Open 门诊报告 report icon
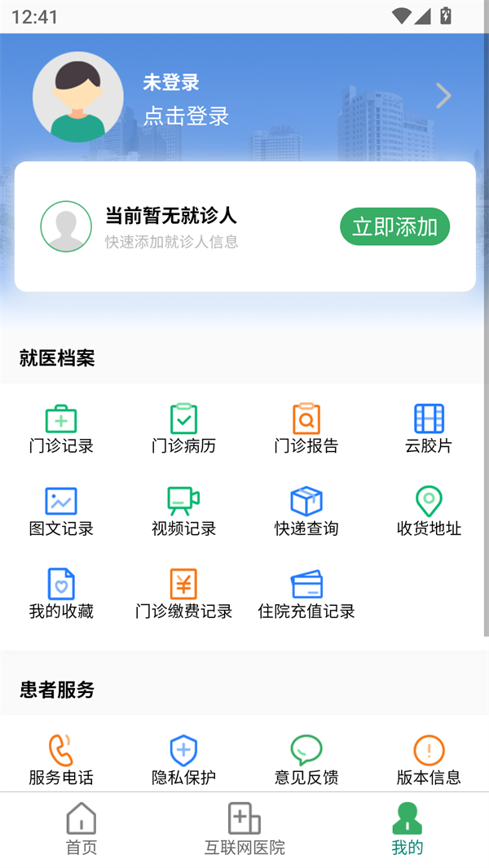Screen dimensions: 489x868 (x=306, y=419)
